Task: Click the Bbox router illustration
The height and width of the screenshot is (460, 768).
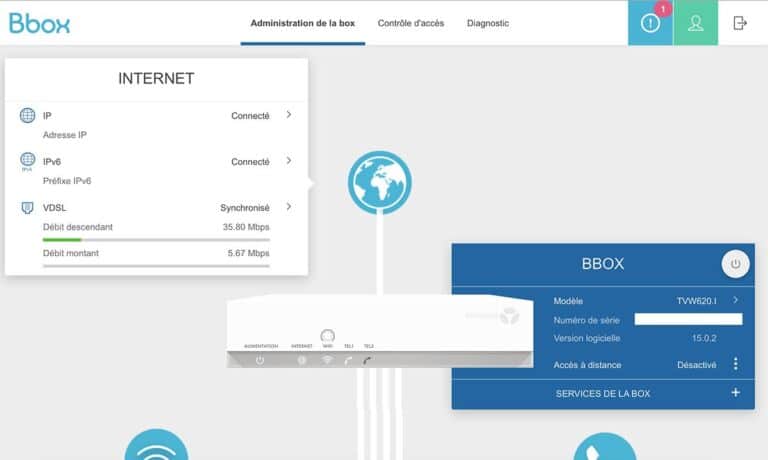Action: point(380,331)
